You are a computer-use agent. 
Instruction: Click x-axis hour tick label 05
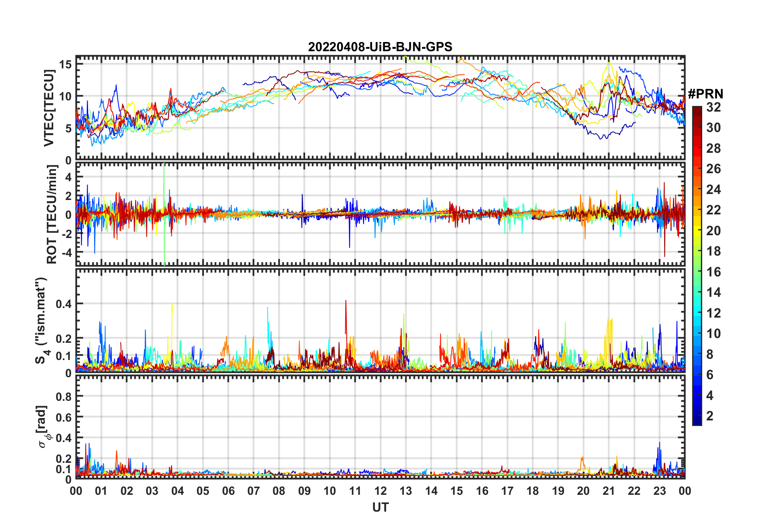[203, 491]
